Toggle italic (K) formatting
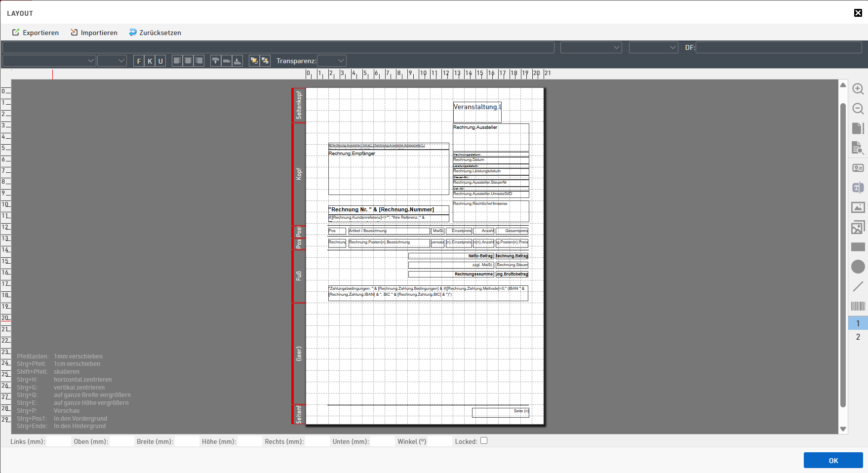The image size is (868, 473). tap(150, 61)
